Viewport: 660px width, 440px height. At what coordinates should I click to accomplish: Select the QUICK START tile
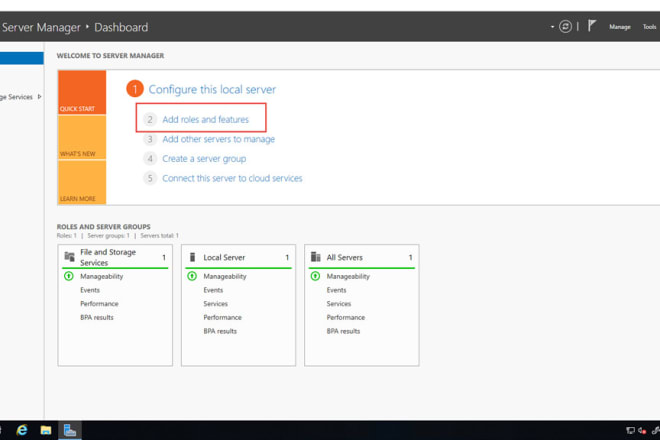pyautogui.click(x=82, y=92)
